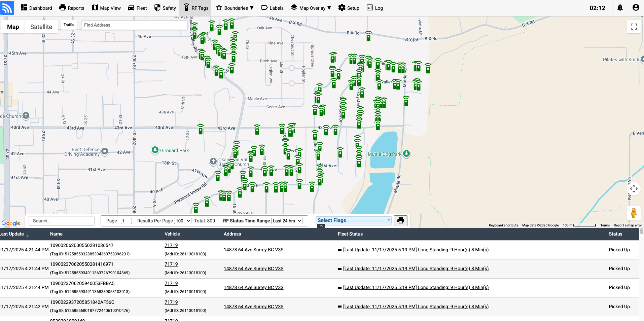Sort by the Address column header
Image resolution: width=644 pixels, height=321 pixels.
232,234
